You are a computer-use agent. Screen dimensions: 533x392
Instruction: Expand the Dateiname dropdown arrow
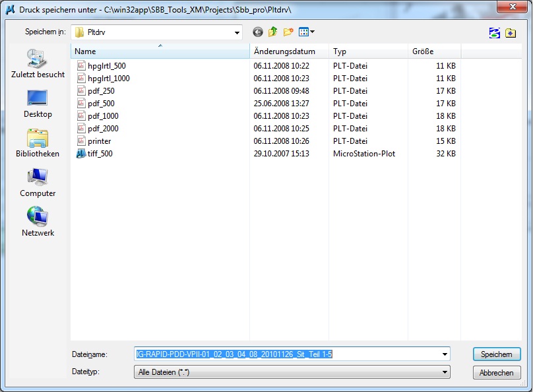click(x=445, y=354)
